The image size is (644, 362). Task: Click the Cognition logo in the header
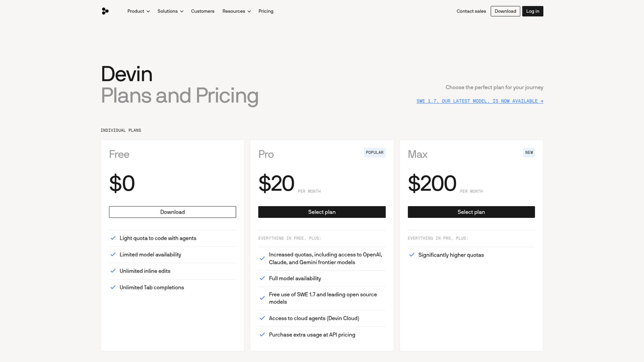click(x=105, y=11)
